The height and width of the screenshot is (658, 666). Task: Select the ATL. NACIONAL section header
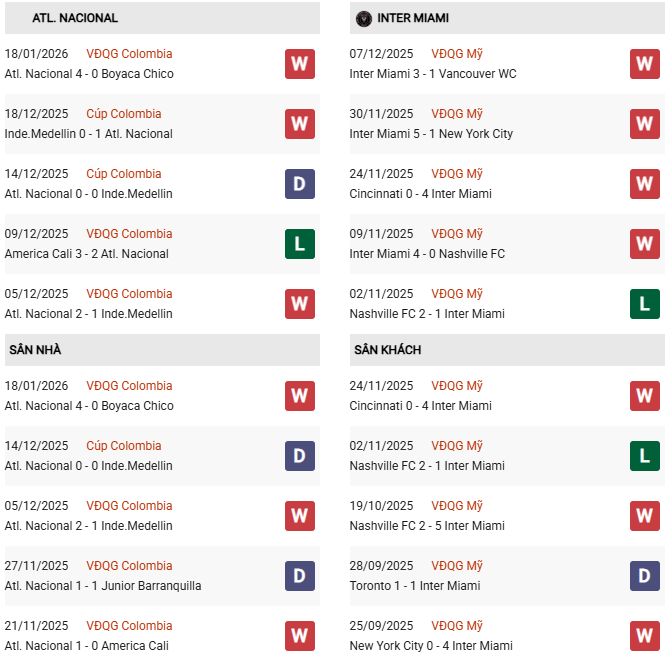click(x=62, y=18)
